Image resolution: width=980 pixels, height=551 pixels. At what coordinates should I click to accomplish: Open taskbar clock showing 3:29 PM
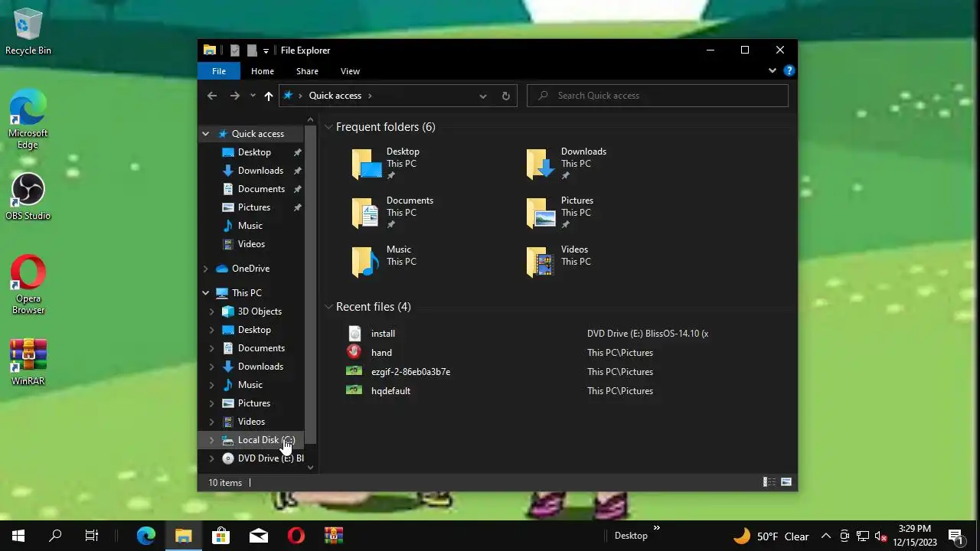(x=915, y=536)
